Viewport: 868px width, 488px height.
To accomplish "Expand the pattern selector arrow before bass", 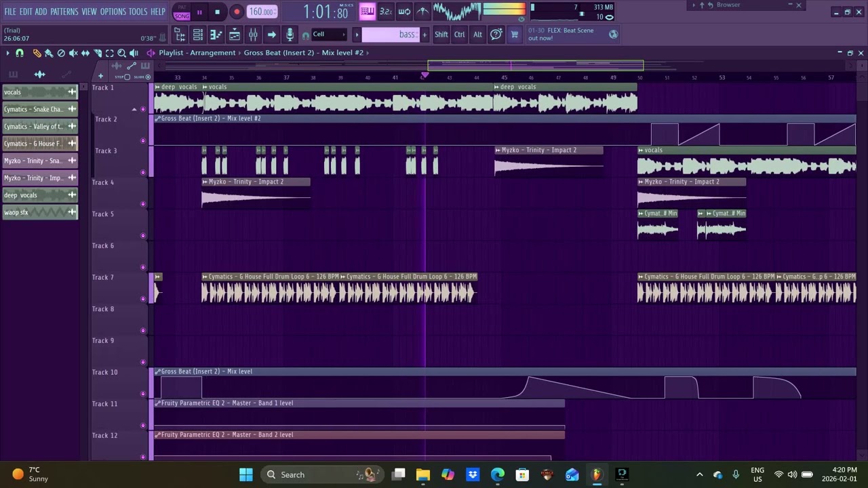I will tap(357, 35).
